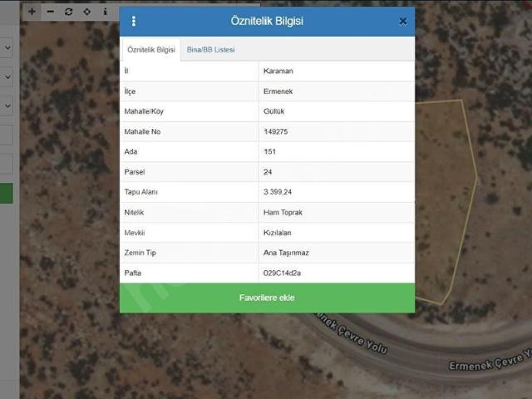
Task: Click the Ana Taşınmaz value
Action: pyautogui.click(x=286, y=253)
